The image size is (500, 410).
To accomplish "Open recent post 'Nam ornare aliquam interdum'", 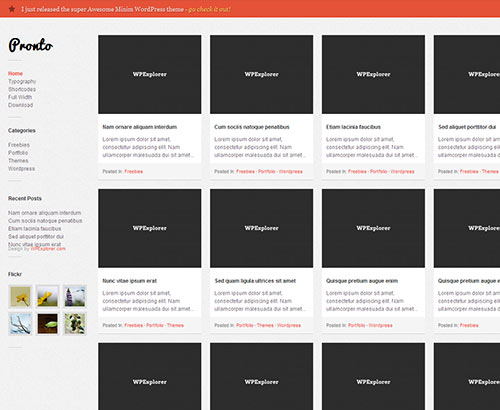I will click(45, 213).
